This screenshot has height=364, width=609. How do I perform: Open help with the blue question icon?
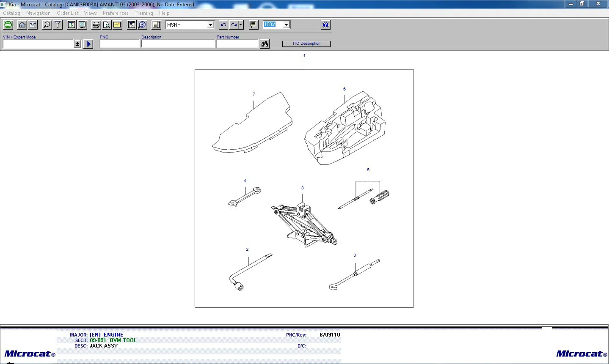325,25
